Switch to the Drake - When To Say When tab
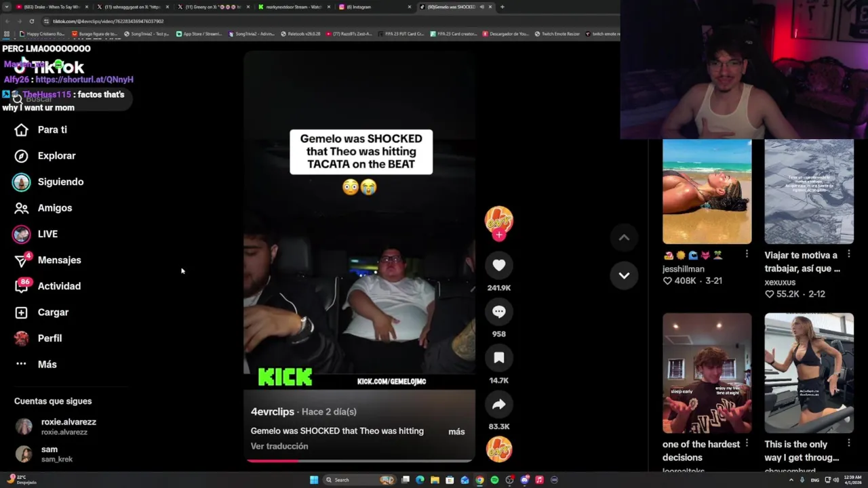Screen dimensions: 868x488 click(x=52, y=7)
